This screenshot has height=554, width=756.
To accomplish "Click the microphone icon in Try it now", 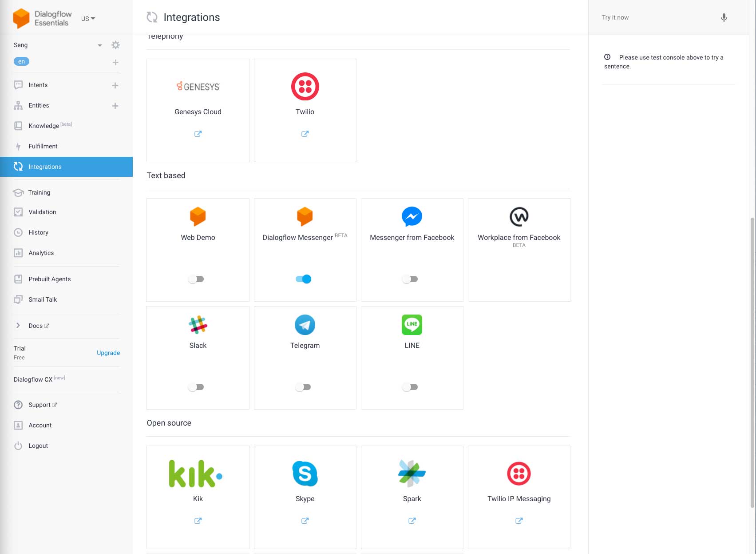I will (724, 17).
